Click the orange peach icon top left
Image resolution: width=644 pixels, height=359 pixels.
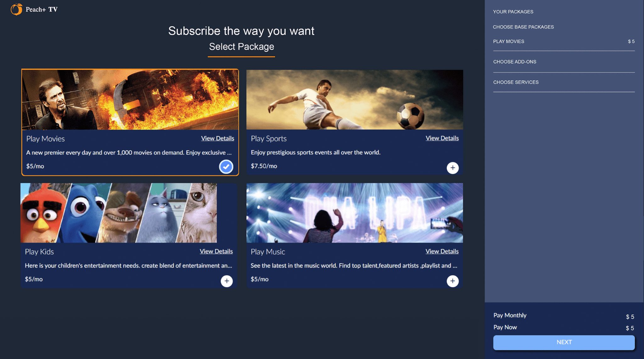click(x=16, y=9)
